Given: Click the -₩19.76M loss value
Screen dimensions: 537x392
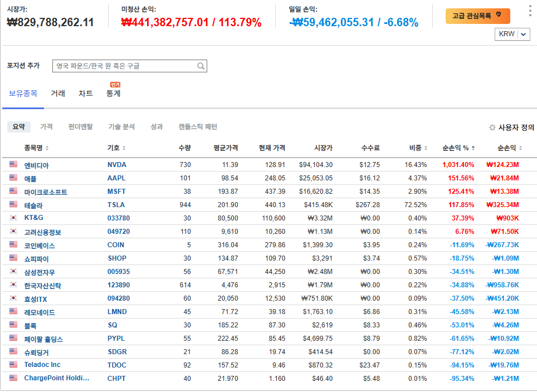Looking at the screenshot, I should [x=504, y=365].
